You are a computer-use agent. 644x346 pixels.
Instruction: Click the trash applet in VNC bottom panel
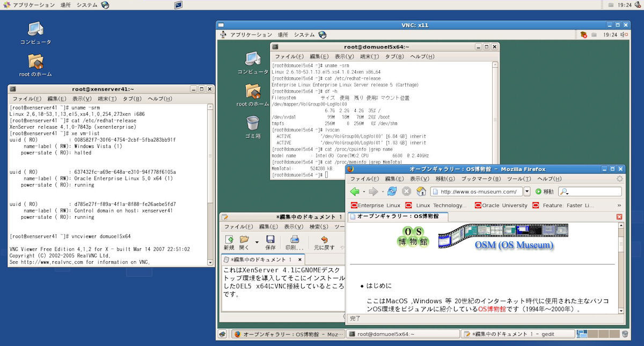point(625,334)
